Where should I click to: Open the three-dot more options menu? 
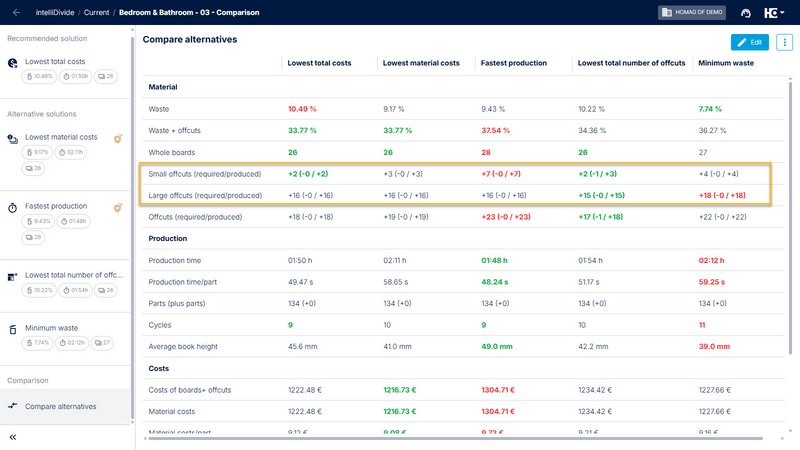pyautogui.click(x=784, y=42)
